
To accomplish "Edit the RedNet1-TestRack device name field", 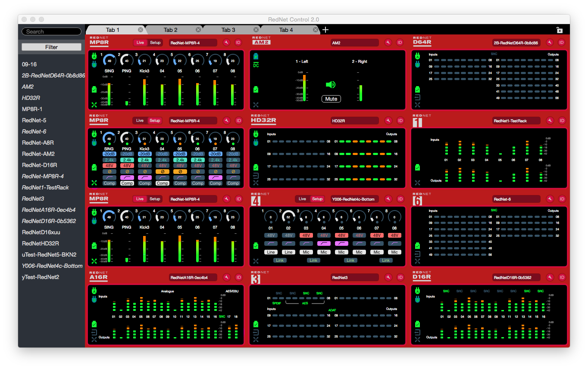I will click(516, 121).
